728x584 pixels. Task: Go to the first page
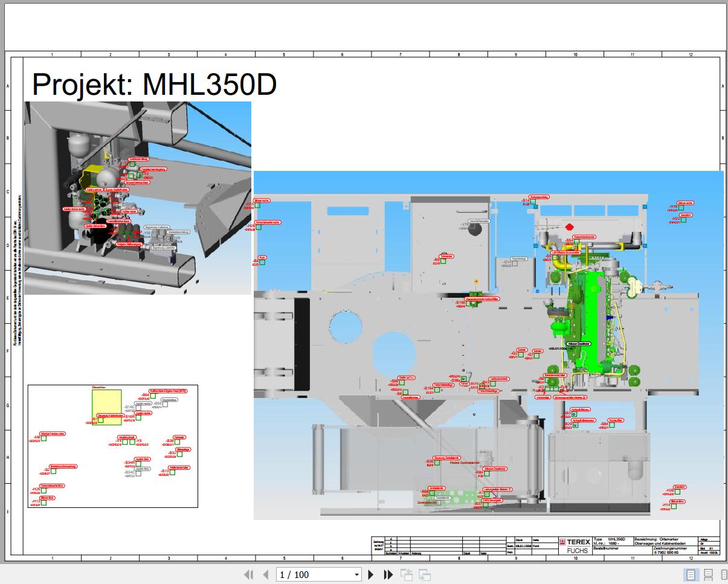pos(248,574)
